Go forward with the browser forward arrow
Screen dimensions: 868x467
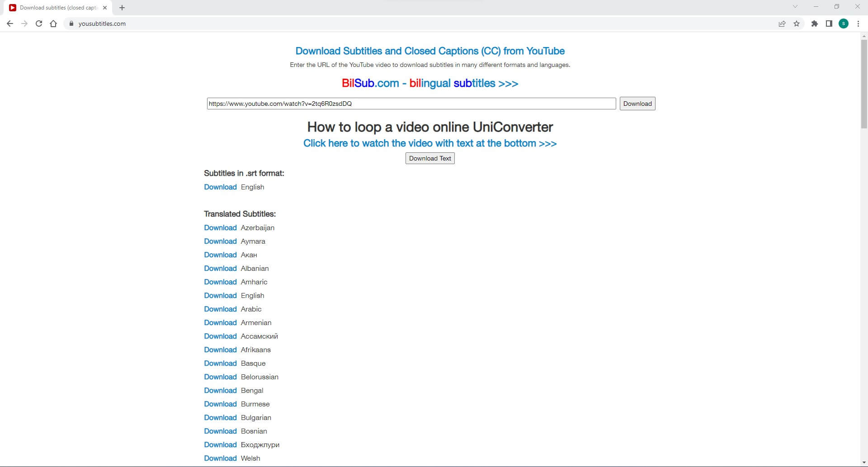click(x=24, y=24)
